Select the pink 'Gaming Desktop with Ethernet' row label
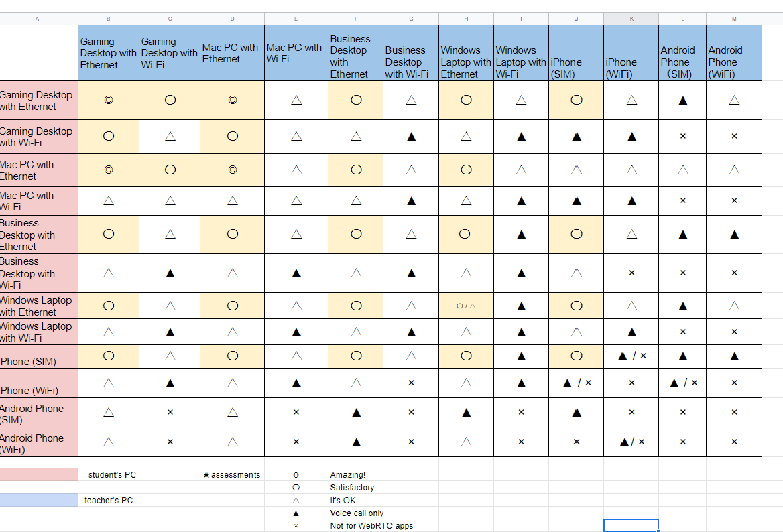The width and height of the screenshot is (783, 532). pyautogui.click(x=39, y=101)
